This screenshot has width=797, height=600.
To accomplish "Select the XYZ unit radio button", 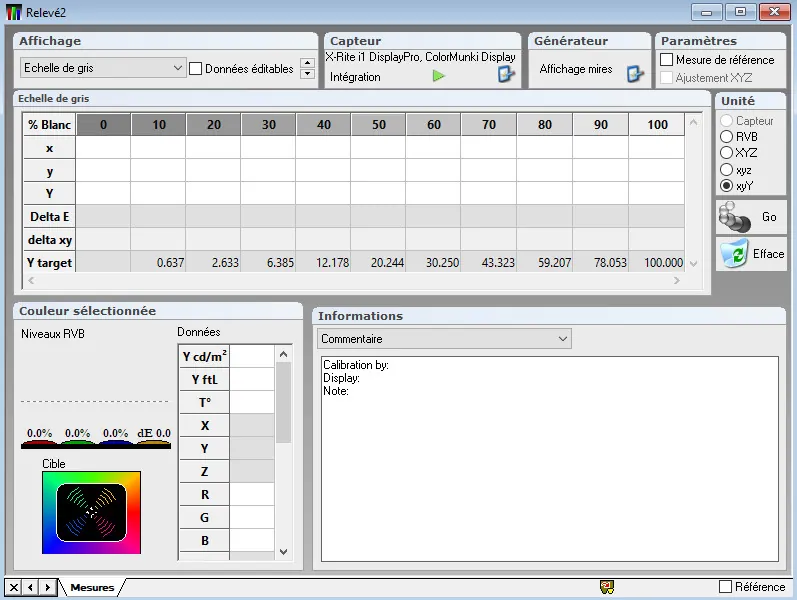I will point(726,153).
